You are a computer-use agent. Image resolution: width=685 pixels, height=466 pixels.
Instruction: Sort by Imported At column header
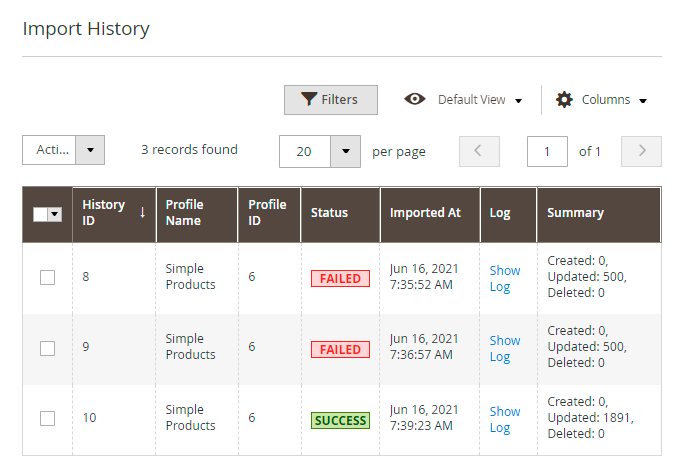click(x=425, y=213)
